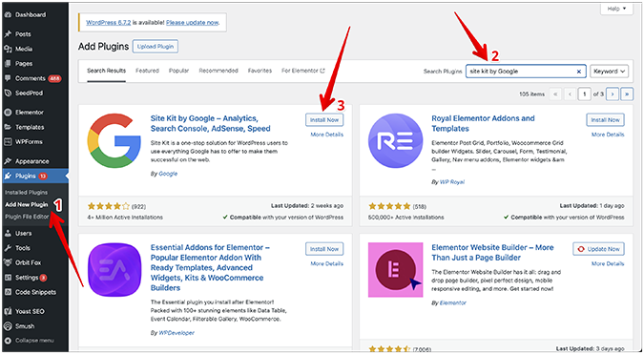Screen dimensions: 644x354
Task: Clear the plugin search field text
Action: [579, 72]
